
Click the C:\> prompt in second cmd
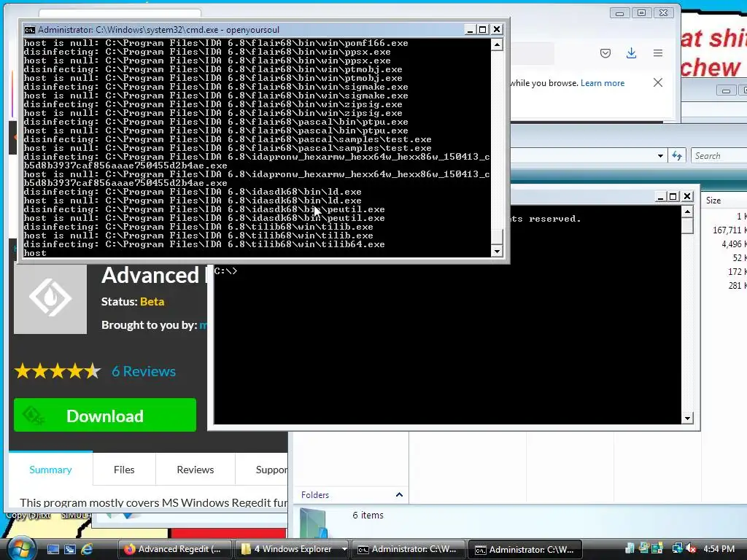pos(226,271)
